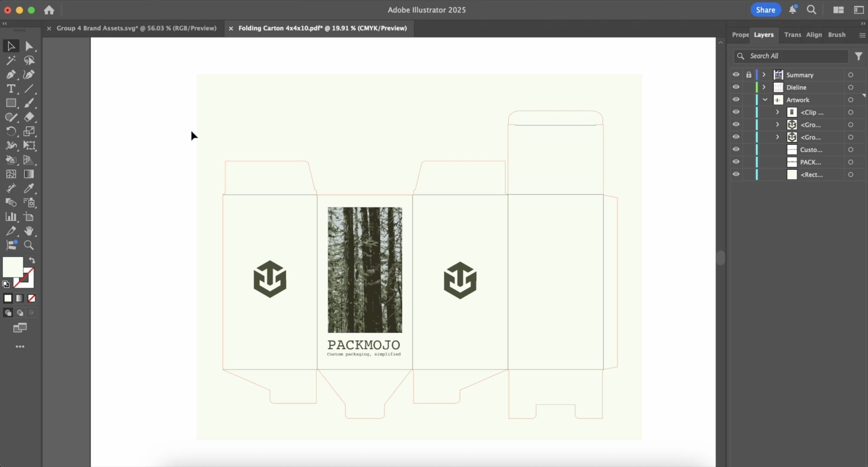This screenshot has width=868, height=467.
Task: Hide the Custo... text object
Action: (x=736, y=149)
